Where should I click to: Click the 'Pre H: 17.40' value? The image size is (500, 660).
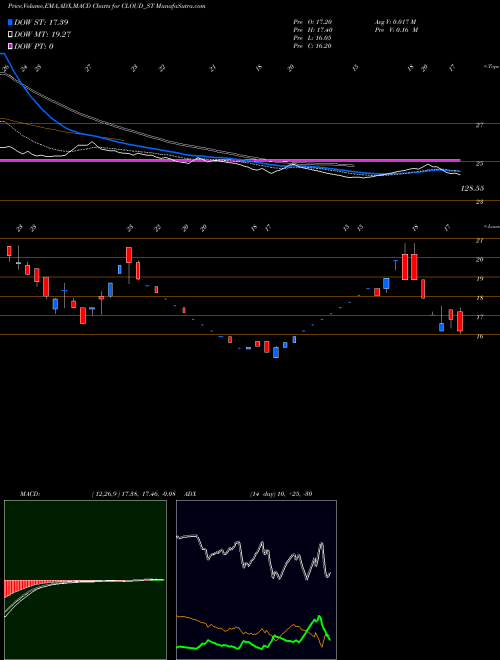tap(312, 30)
